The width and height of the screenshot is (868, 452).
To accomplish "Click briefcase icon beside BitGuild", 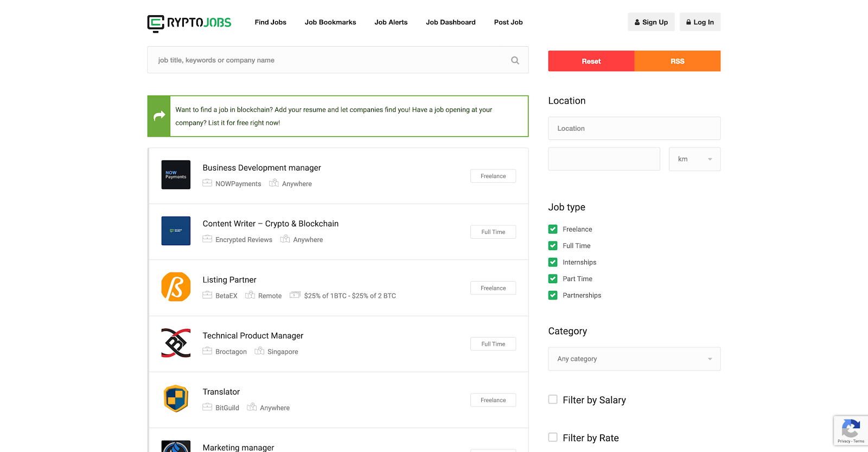I will (x=207, y=407).
